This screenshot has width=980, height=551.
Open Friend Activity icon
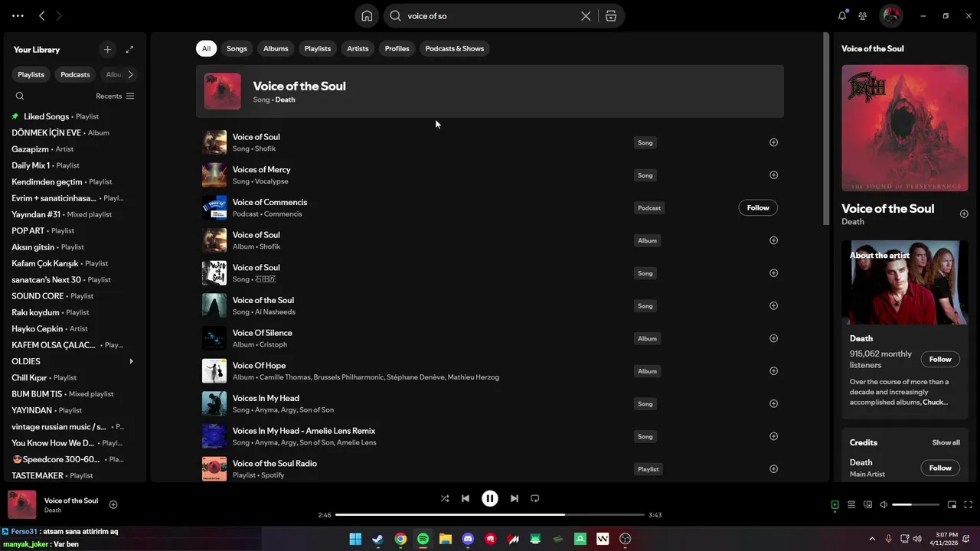(x=863, y=15)
